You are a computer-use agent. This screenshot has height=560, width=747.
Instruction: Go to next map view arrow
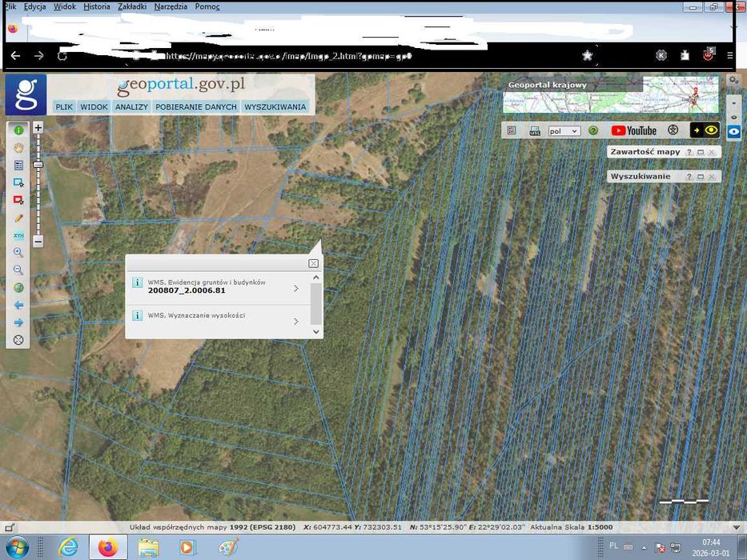(x=18, y=322)
